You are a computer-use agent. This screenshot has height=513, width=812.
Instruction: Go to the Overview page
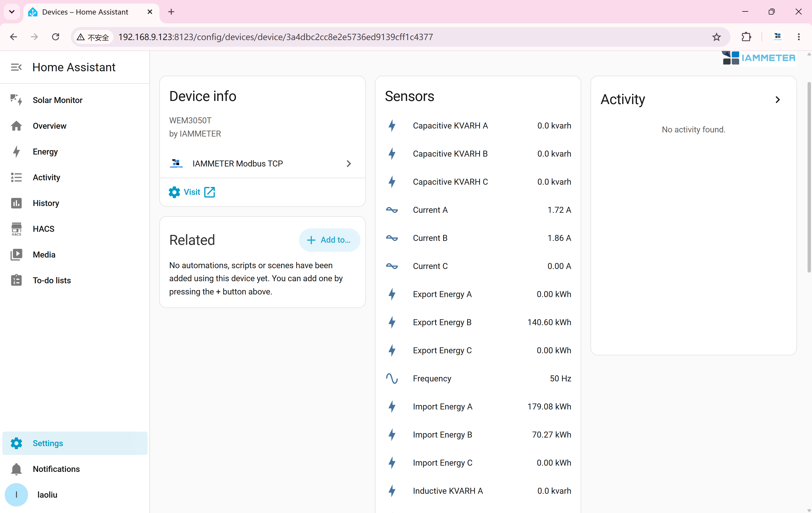point(74,126)
